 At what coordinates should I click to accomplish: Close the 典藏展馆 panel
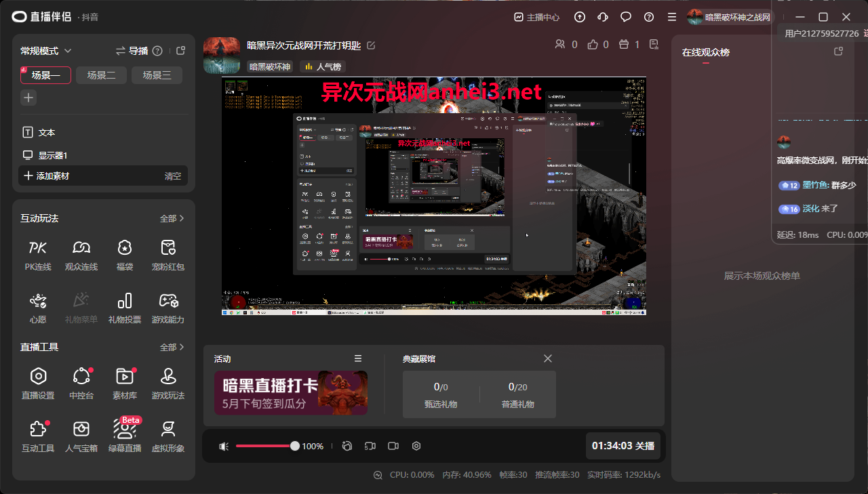[x=548, y=358]
